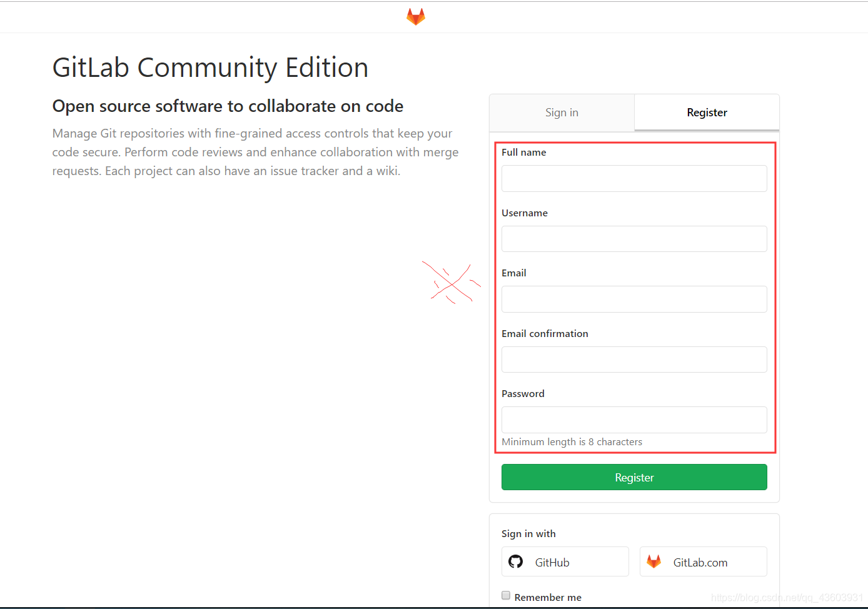Click 'Minimum length is 8 characters' hint
The image size is (868, 609).
(572, 442)
